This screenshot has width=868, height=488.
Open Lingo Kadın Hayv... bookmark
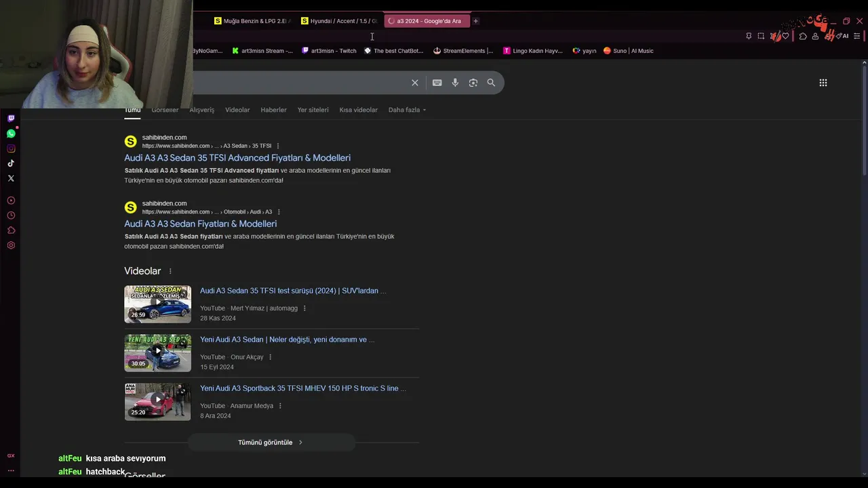[533, 51]
